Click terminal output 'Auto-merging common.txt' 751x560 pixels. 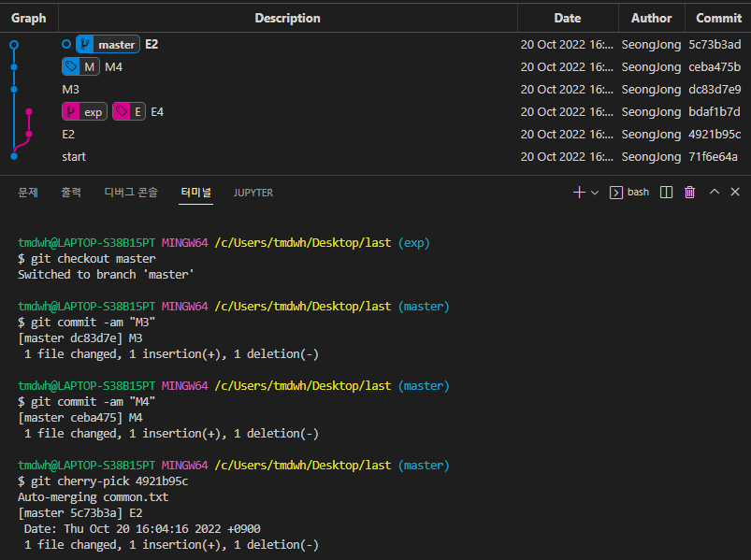click(93, 497)
